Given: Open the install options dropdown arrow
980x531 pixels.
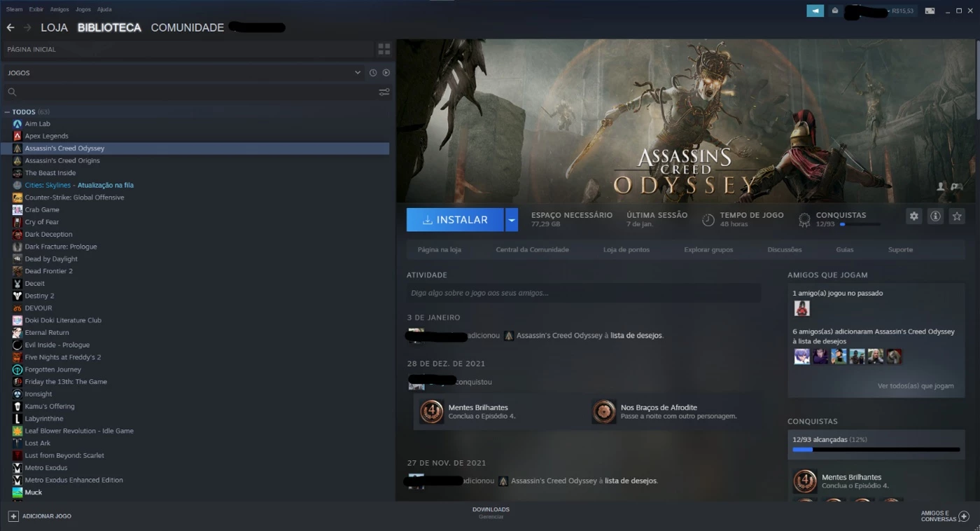Looking at the screenshot, I should coord(512,220).
